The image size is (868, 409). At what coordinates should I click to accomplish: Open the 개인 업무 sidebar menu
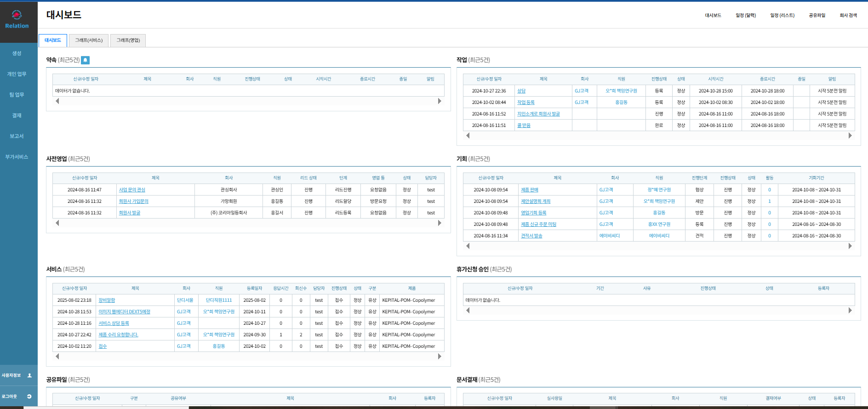(17, 74)
